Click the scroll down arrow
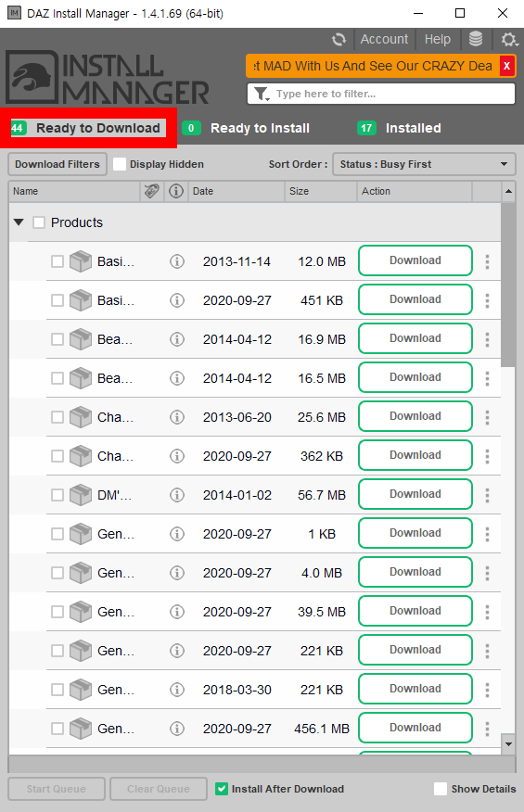 click(x=508, y=744)
